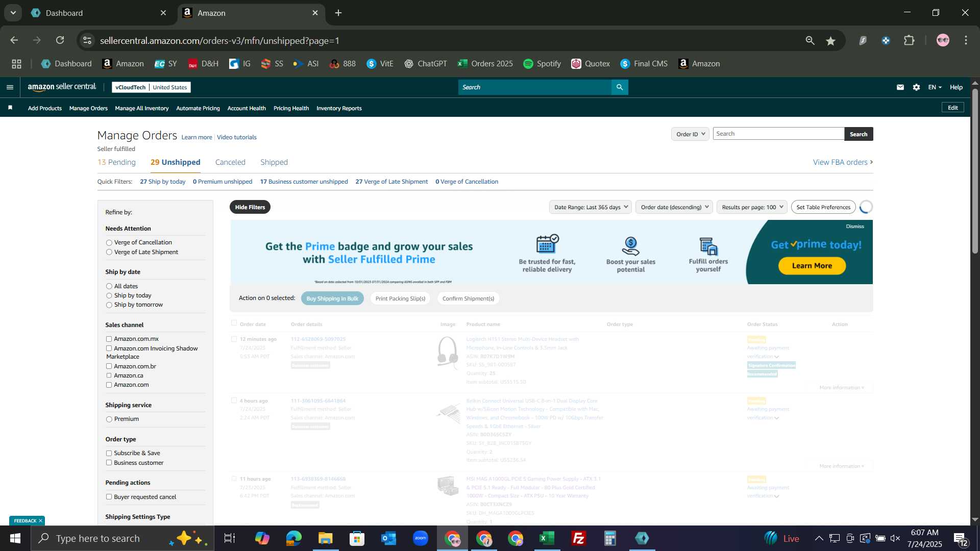Screen dimensions: 980x551
Task: Check the Amazon.com.mx sales channel
Action: [109, 339]
